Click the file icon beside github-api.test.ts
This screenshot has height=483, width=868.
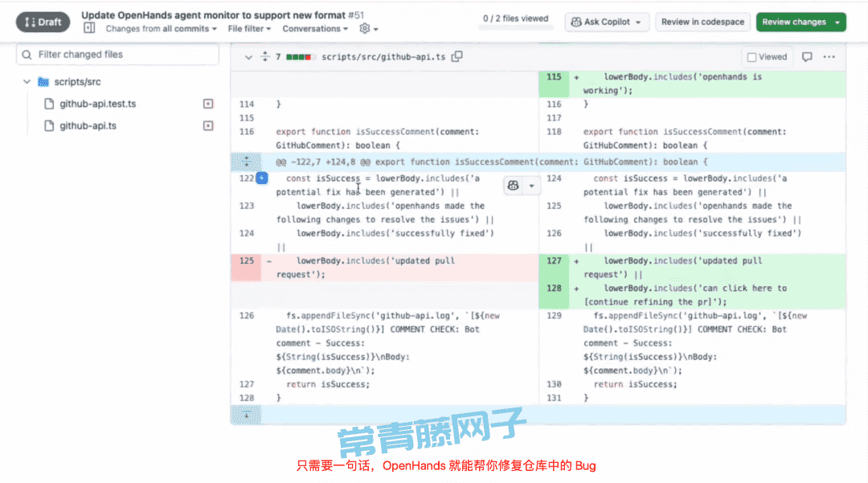(x=49, y=104)
